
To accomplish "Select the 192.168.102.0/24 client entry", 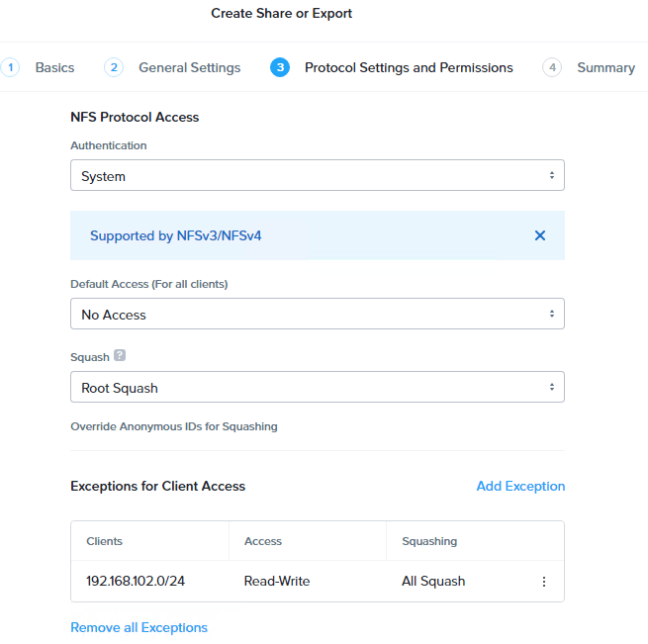I will point(136,581).
